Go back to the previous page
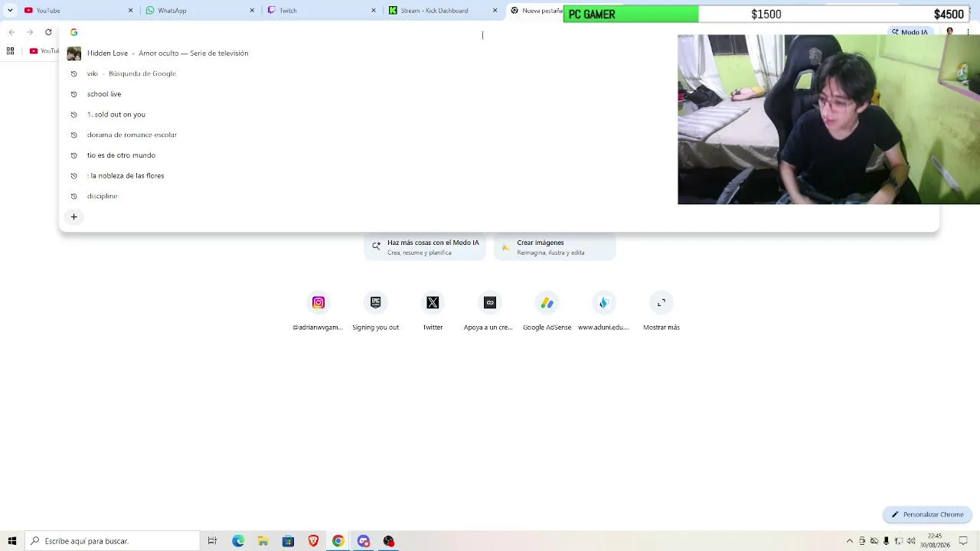The width and height of the screenshot is (980, 551). pyautogui.click(x=11, y=32)
